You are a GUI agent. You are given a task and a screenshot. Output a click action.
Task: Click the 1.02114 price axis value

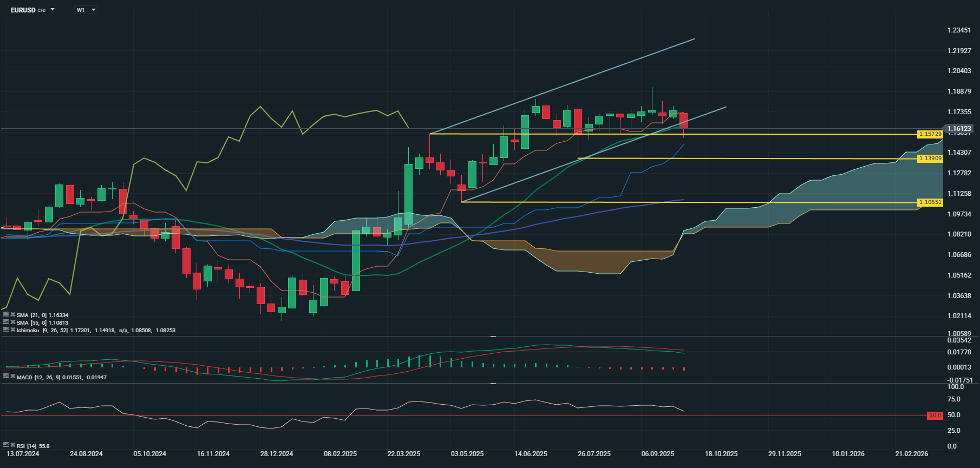tap(959, 316)
